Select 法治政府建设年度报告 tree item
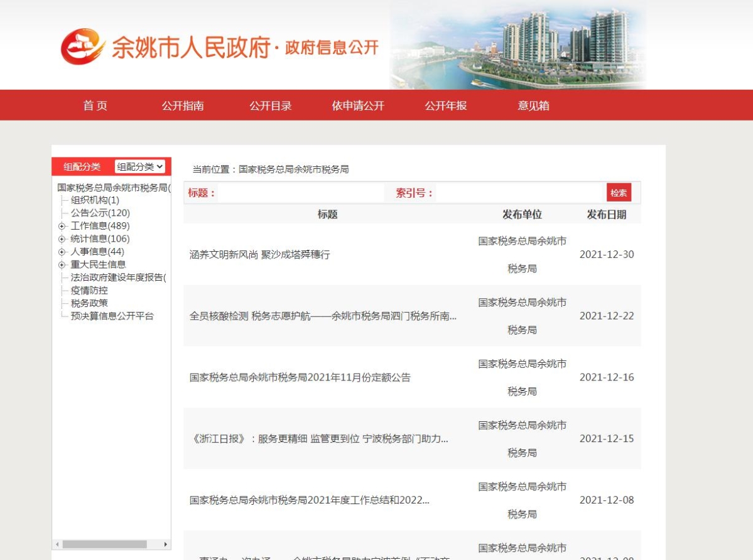Viewport: 753px width, 560px height. pyautogui.click(x=118, y=277)
